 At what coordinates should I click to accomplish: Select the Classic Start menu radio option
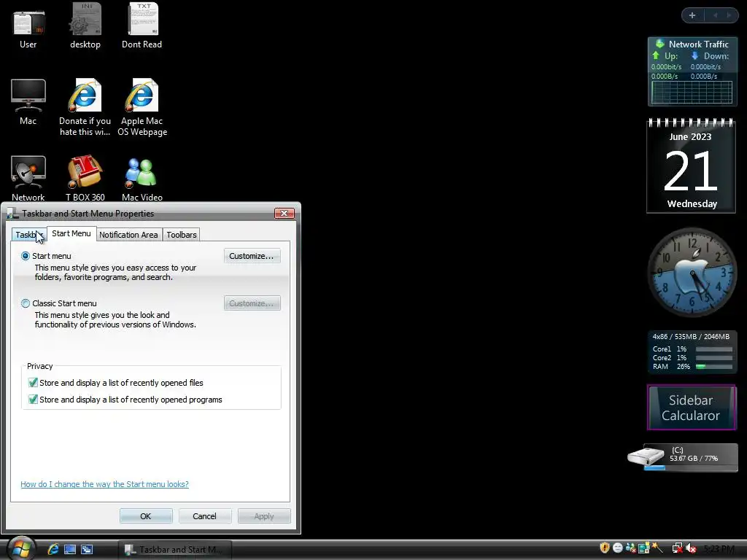click(26, 303)
